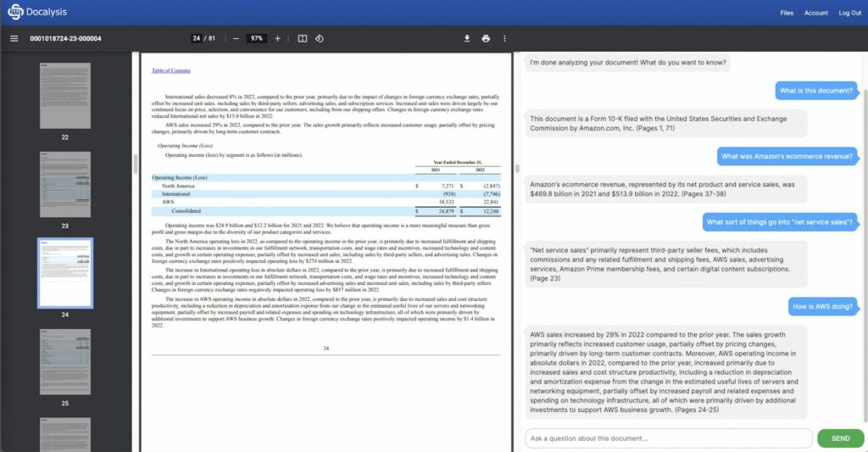Toggle the PDF sidebar hamburger menu

pos(14,38)
